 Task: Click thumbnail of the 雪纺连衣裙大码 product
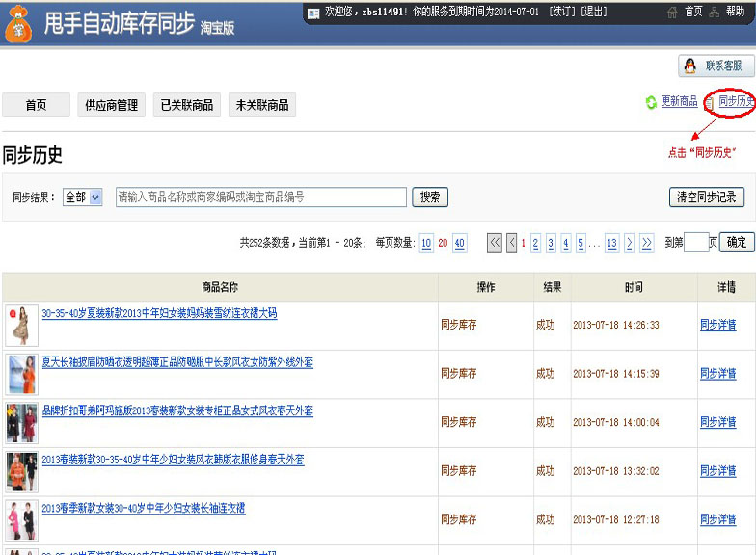[x=21, y=326]
